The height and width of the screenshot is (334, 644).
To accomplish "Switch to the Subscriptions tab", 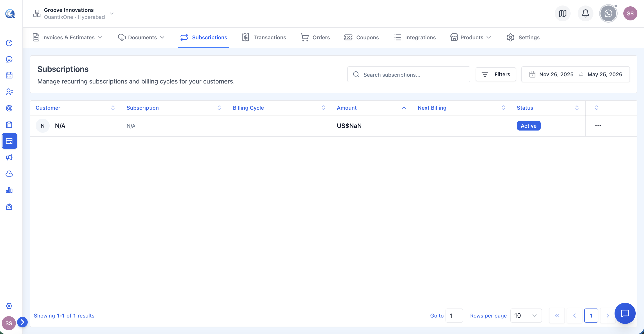I will pyautogui.click(x=204, y=38).
